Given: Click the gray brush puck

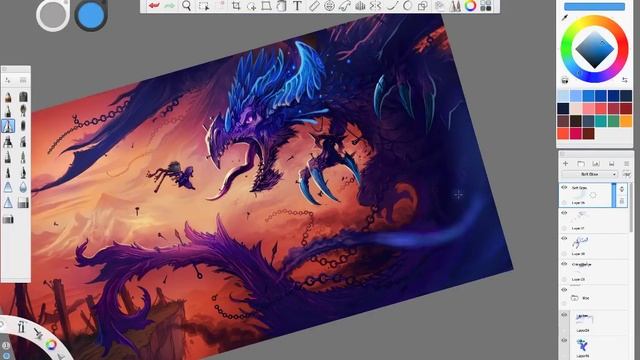Looking at the screenshot, I should coord(53,15).
